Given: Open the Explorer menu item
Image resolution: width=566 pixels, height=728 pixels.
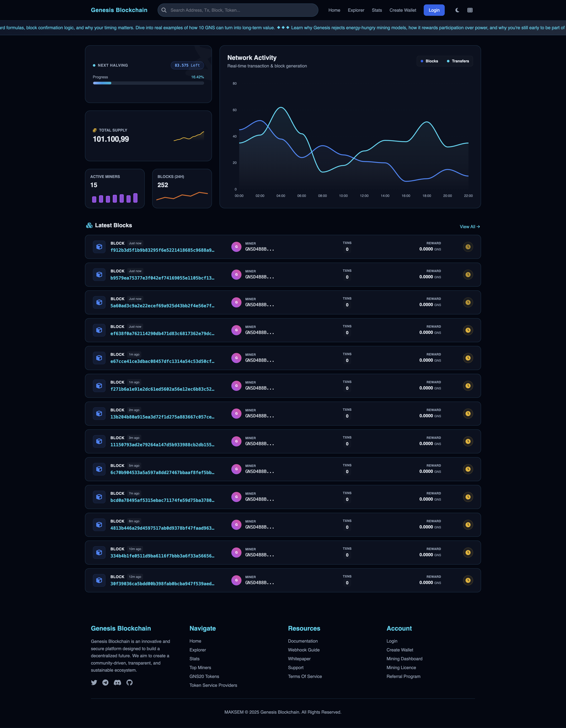Looking at the screenshot, I should pos(356,10).
